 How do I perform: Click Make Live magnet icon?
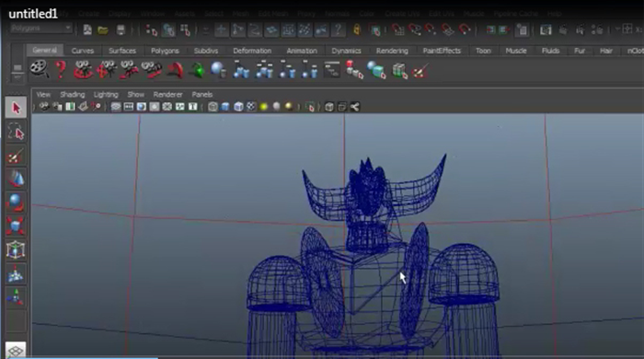pos(465,30)
